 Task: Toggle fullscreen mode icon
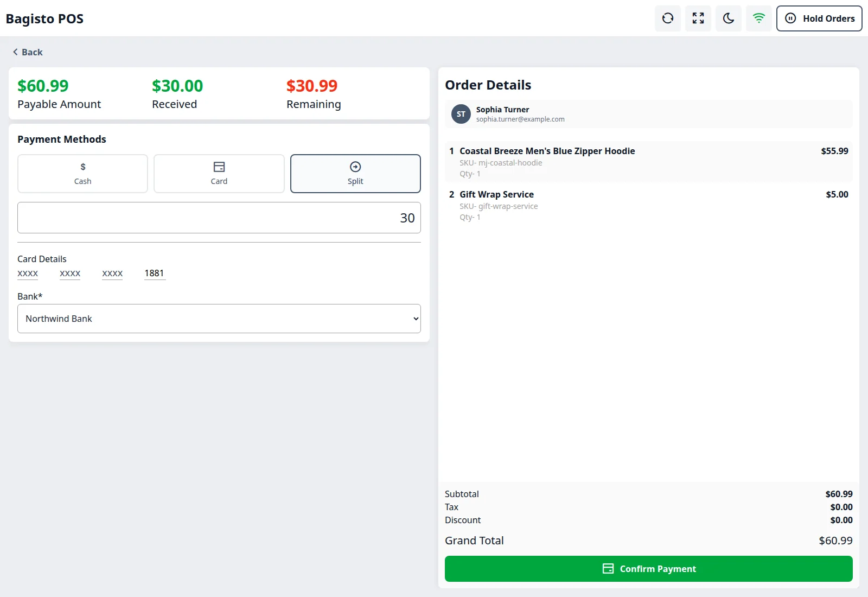point(698,18)
